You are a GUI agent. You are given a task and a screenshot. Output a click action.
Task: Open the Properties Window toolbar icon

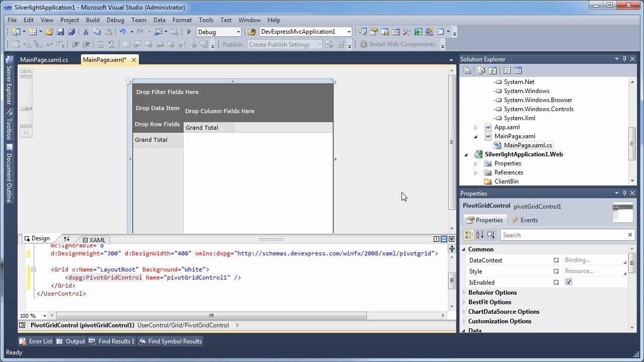(374, 32)
